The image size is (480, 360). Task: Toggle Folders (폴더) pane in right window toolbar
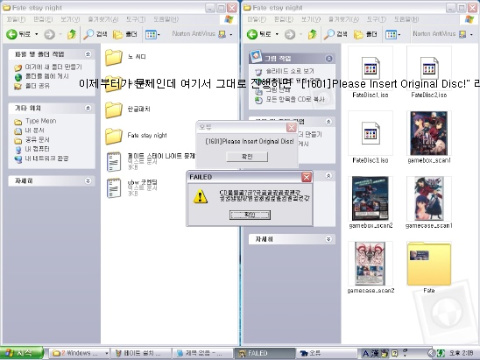click(365, 34)
